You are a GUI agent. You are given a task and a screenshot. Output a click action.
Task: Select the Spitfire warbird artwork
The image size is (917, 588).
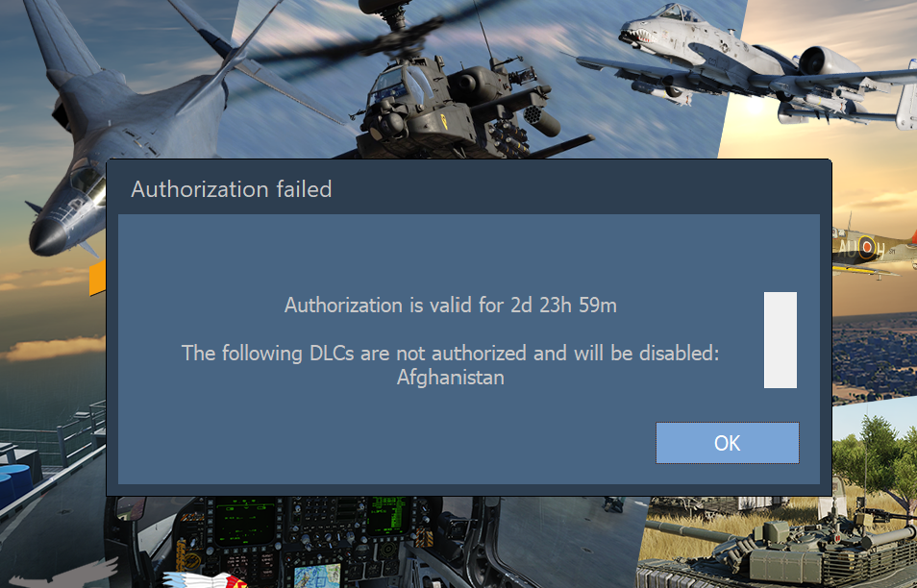(x=875, y=249)
